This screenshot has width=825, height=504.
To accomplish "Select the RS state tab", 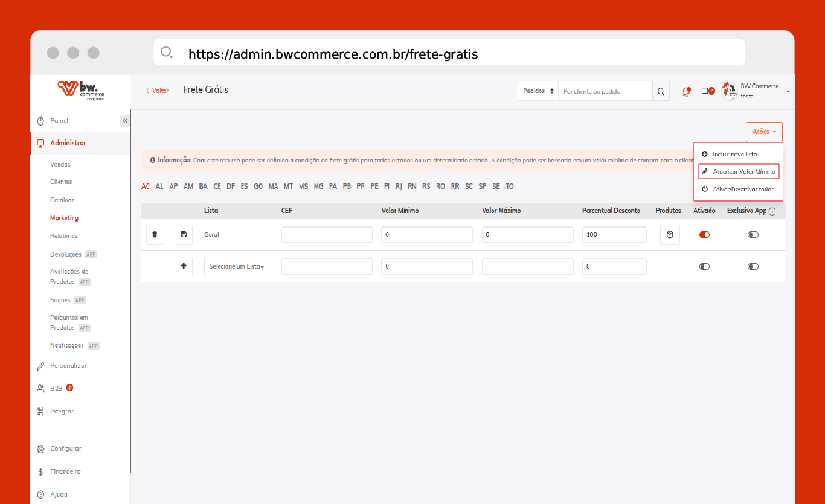I will pyautogui.click(x=426, y=187).
